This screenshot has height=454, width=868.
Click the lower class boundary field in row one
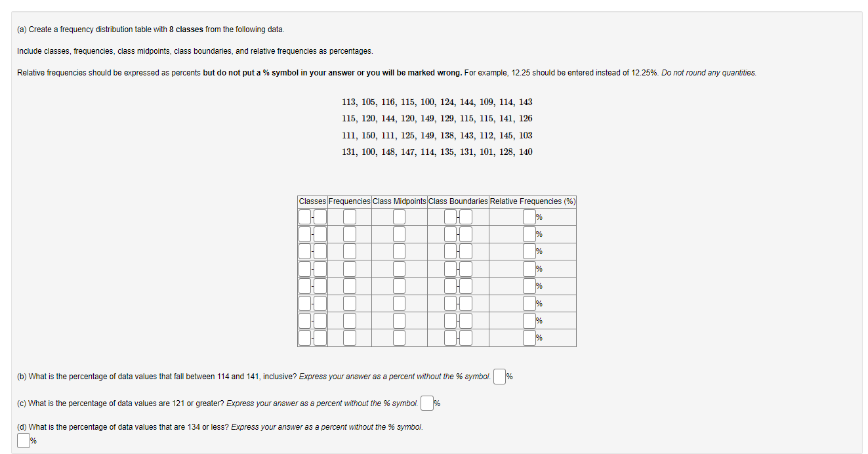coord(449,216)
